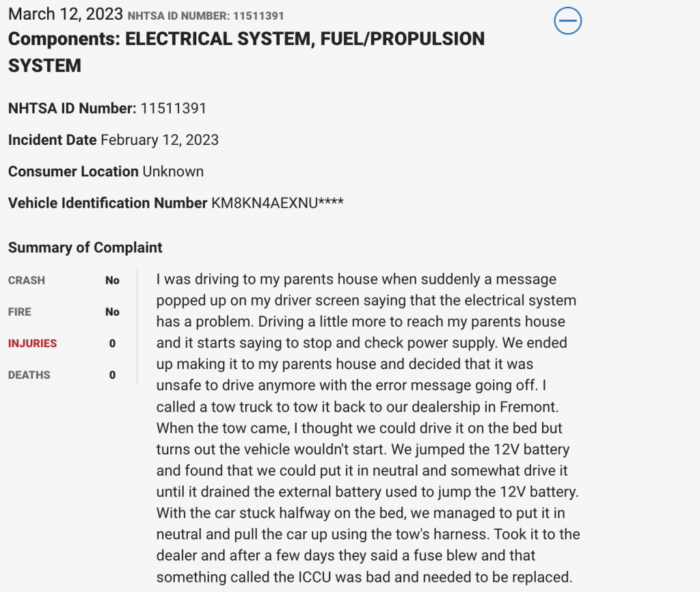Click the 0 value beside DEATHS

(113, 375)
